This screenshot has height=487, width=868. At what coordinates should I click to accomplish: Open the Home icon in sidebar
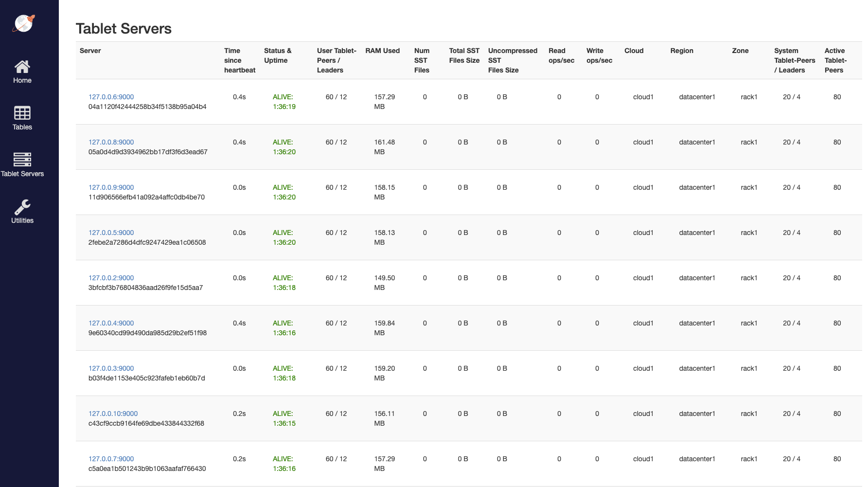click(22, 66)
